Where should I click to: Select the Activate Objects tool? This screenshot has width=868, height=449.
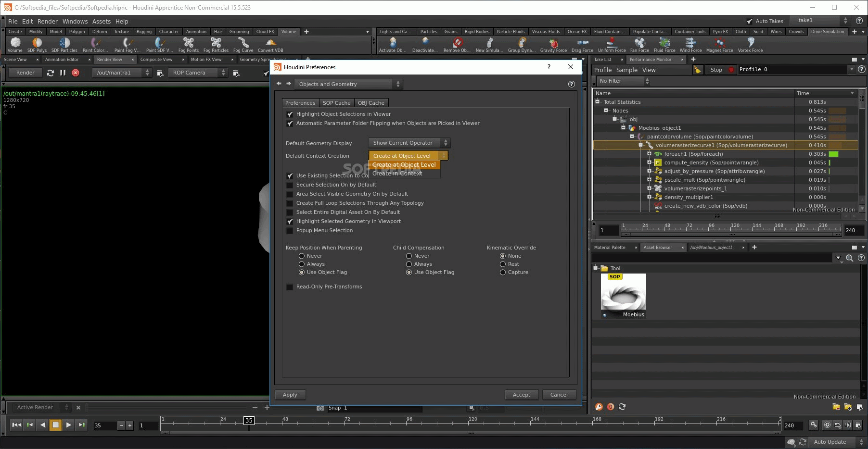pos(393,45)
